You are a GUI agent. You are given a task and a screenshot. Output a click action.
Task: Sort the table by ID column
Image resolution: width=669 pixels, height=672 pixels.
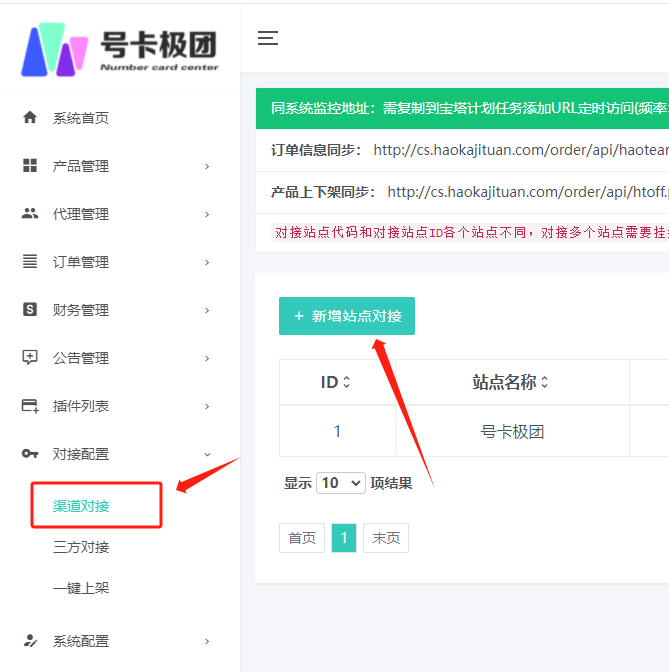[x=336, y=382]
